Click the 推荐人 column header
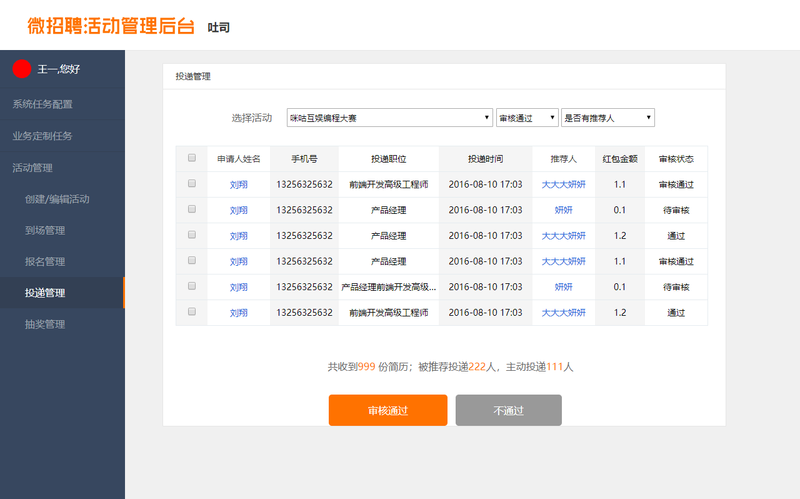 [x=563, y=159]
